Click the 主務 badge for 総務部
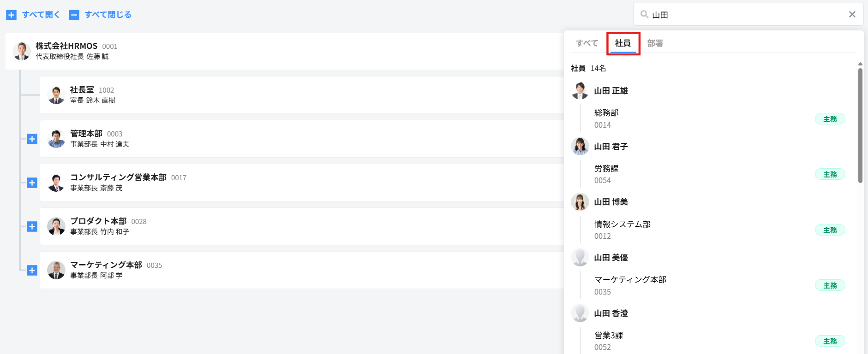 pyautogui.click(x=830, y=119)
